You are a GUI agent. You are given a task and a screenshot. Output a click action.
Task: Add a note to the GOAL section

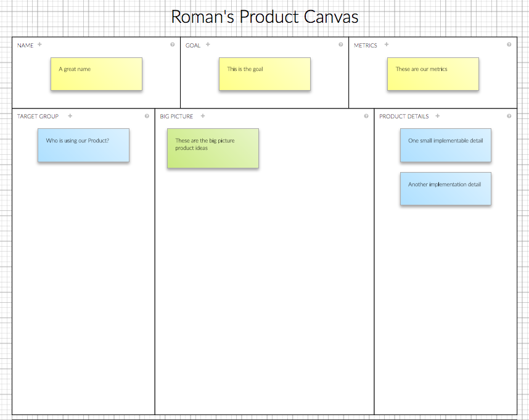click(x=208, y=44)
